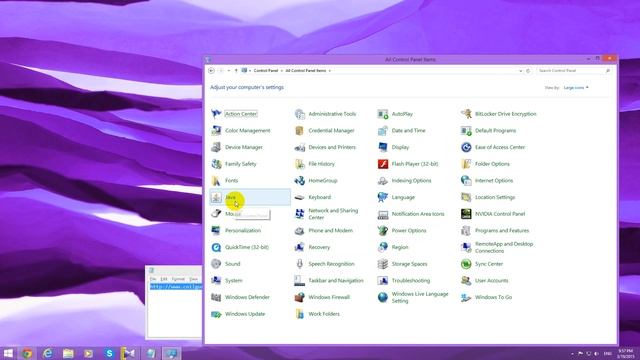Expand the All Control Panel Items chevron

coord(330,71)
